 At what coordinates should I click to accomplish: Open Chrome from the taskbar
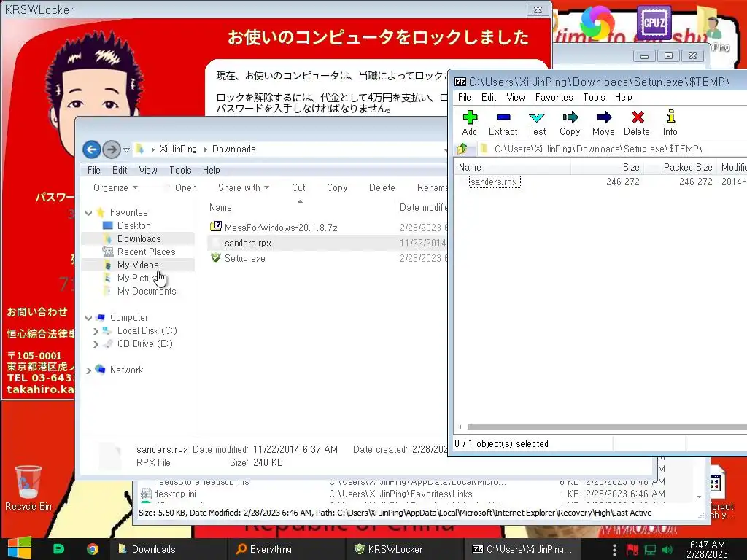coord(93,549)
